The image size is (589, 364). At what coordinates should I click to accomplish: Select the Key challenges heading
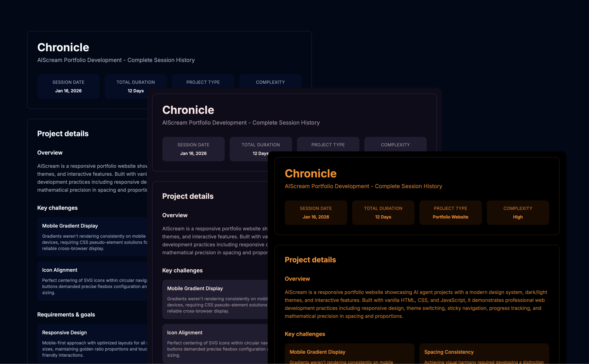click(x=305, y=334)
